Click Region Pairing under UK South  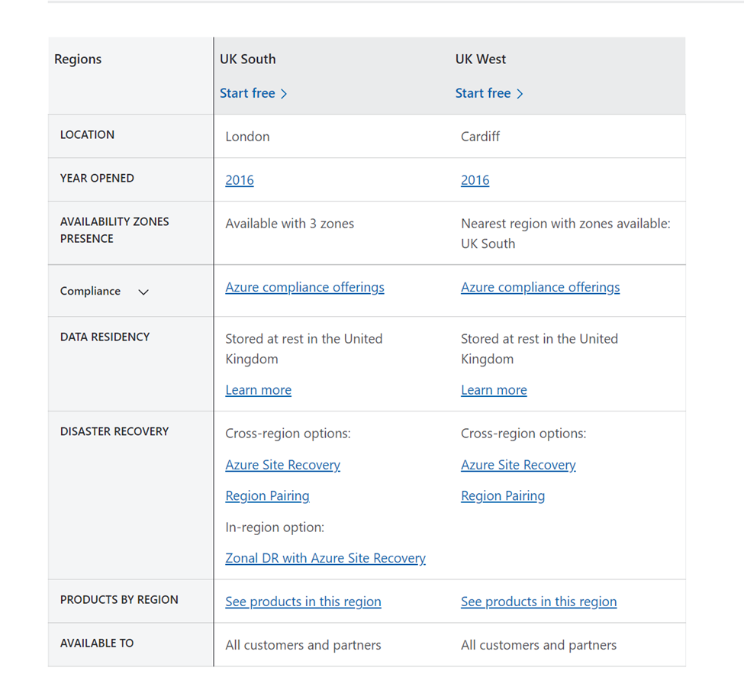[267, 496]
